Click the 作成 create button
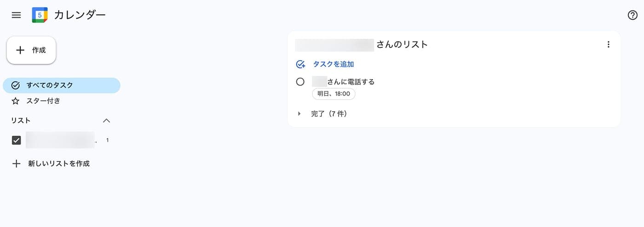The height and width of the screenshot is (227, 644). click(31, 50)
